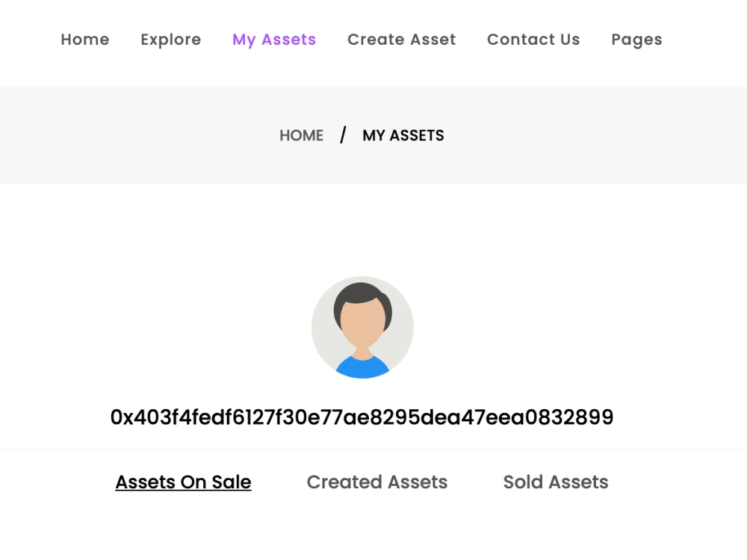This screenshot has height=560, width=747.
Task: Switch to Sold Assets tab
Action: tap(556, 482)
